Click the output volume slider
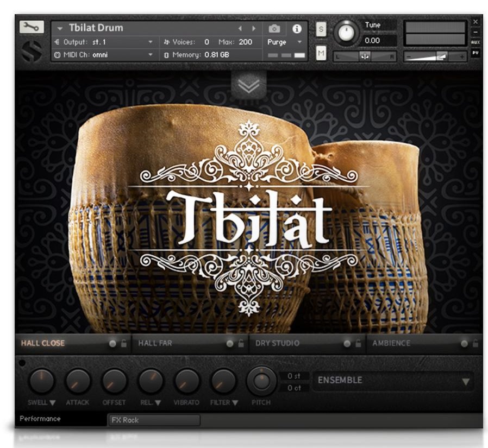This screenshot has height=448, width=488. (435, 56)
